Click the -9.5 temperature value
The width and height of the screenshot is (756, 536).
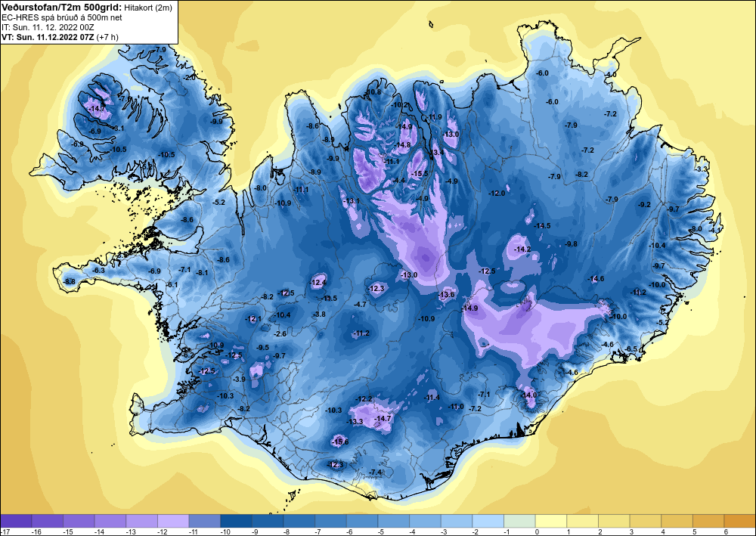click(x=263, y=348)
